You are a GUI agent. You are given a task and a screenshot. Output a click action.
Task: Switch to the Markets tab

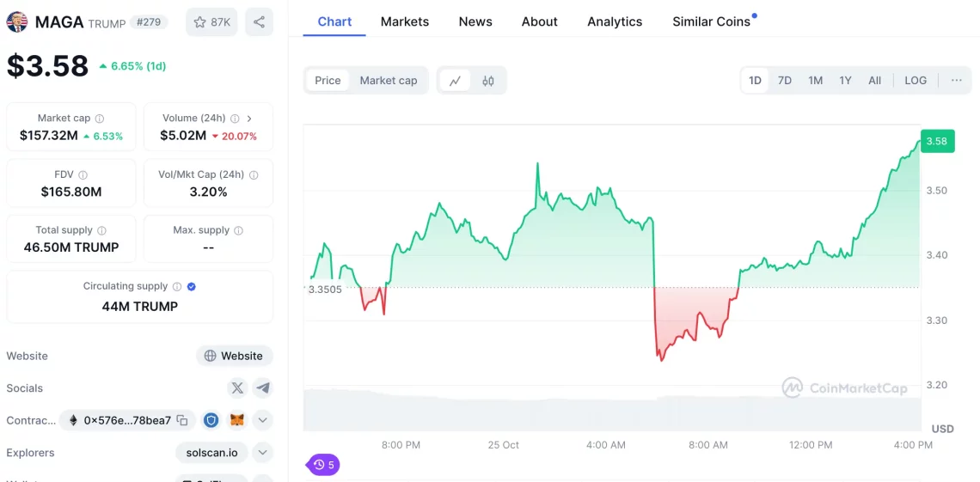405,21
